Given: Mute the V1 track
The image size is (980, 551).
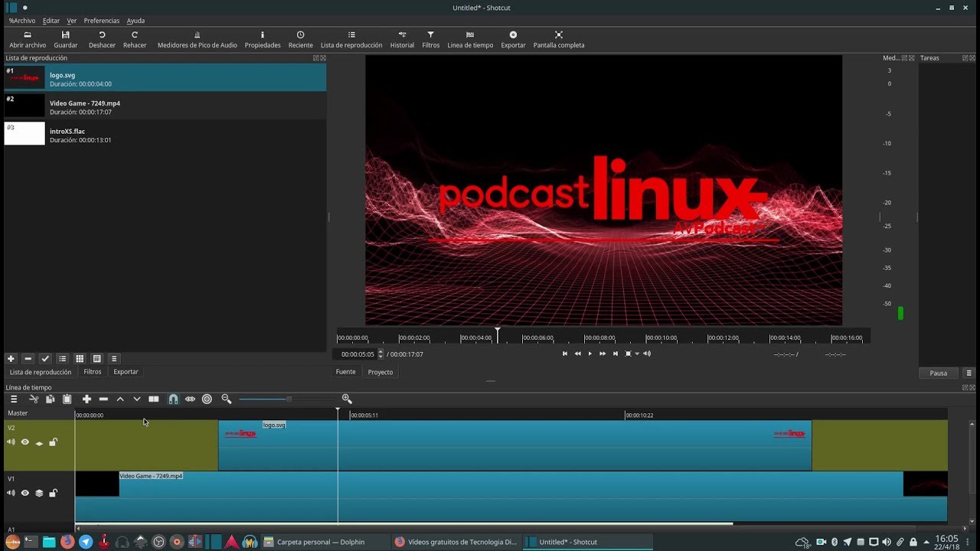Looking at the screenshot, I should (11, 493).
